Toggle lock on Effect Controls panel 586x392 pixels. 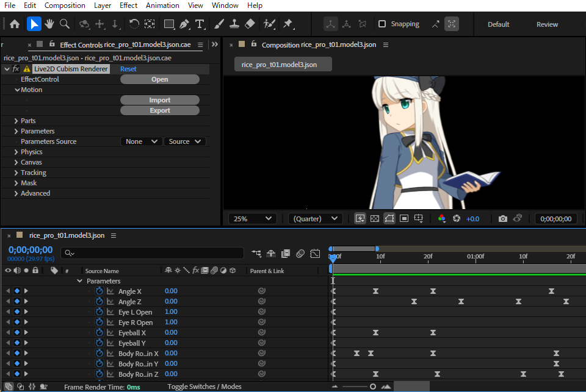(52, 44)
